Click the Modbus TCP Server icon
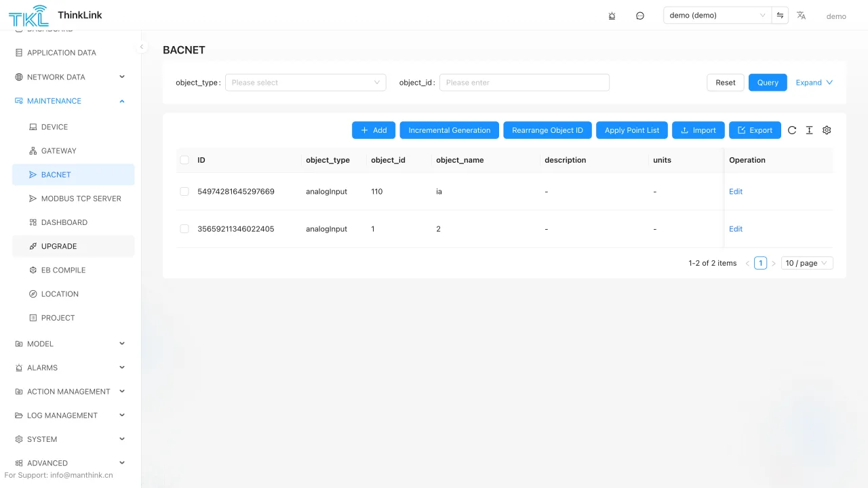The width and height of the screenshot is (868, 488). point(33,199)
